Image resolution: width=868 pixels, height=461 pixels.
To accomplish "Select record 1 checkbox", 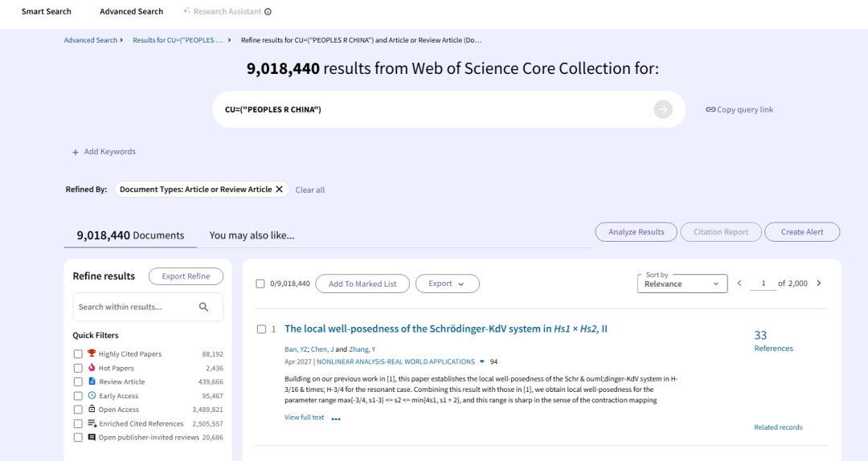I will pyautogui.click(x=261, y=329).
